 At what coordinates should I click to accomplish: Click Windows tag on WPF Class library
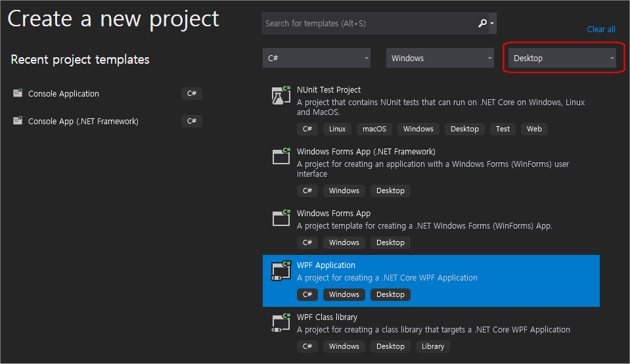click(344, 346)
